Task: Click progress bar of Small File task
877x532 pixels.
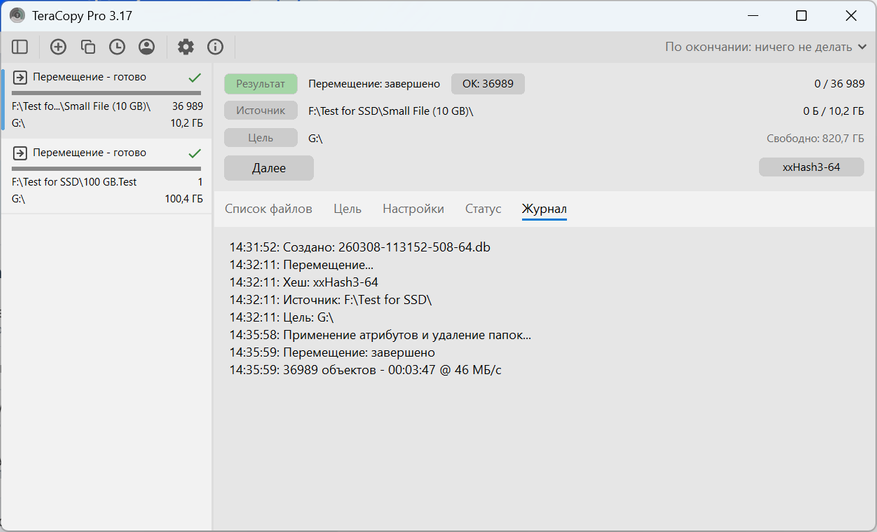Action: click(x=106, y=93)
